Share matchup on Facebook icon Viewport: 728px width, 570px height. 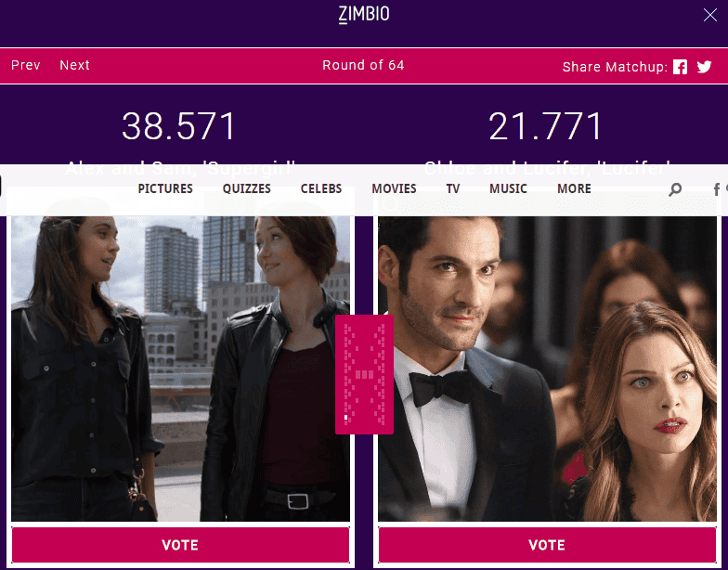(x=680, y=67)
